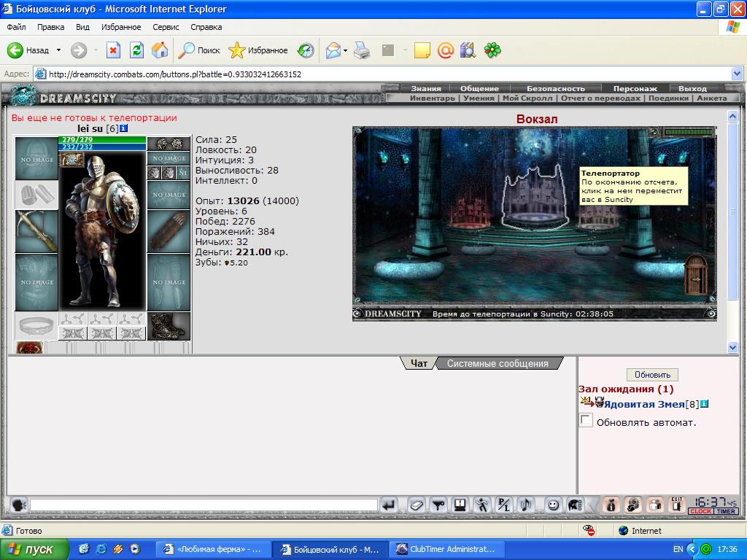The height and width of the screenshot is (560, 747).
Task: Click the wooden exit door in scene
Action: pos(695,275)
